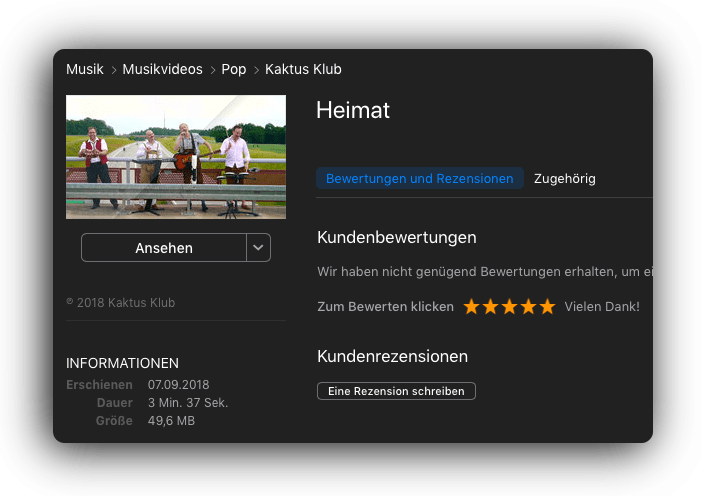The height and width of the screenshot is (496, 702).
Task: Click the breadcrumb chevron after Musikvideos
Action: coord(213,70)
